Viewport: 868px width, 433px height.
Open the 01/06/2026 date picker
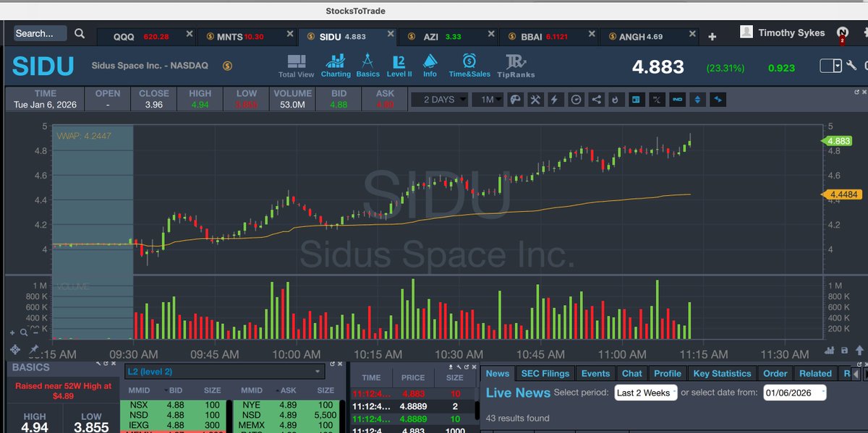point(793,393)
